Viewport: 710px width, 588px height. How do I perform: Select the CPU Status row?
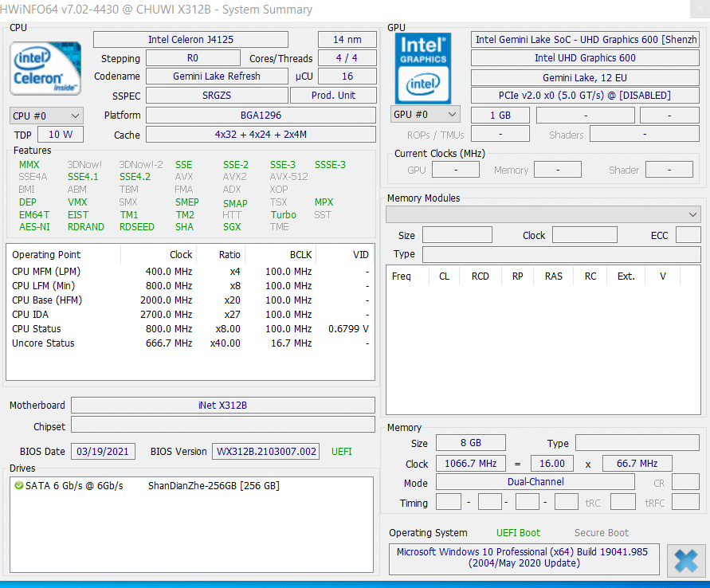[190, 329]
